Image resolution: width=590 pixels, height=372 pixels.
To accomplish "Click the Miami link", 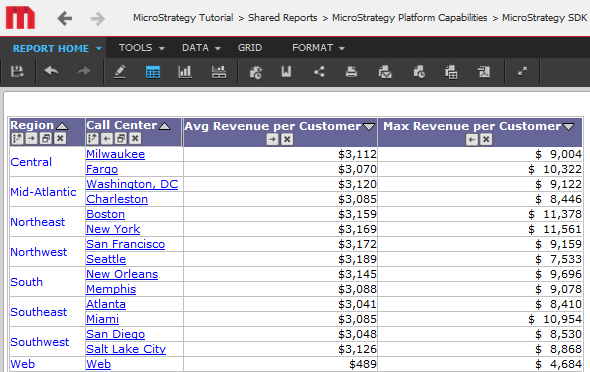I will 102,319.
